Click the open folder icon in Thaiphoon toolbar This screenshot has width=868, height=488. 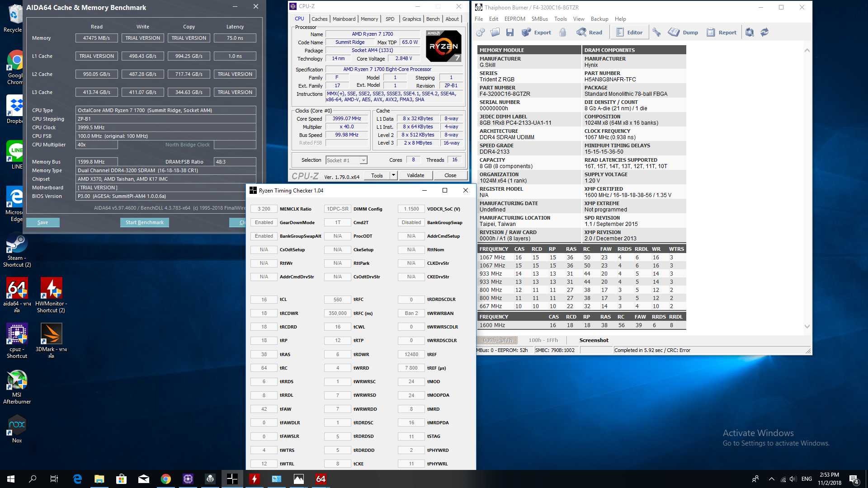pyautogui.click(x=495, y=33)
